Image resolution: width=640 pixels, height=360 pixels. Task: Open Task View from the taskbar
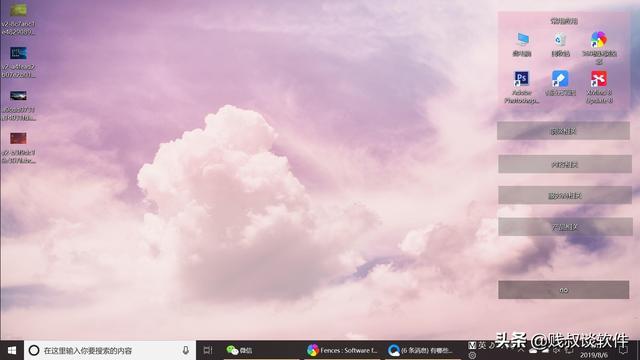pyautogui.click(x=208, y=350)
